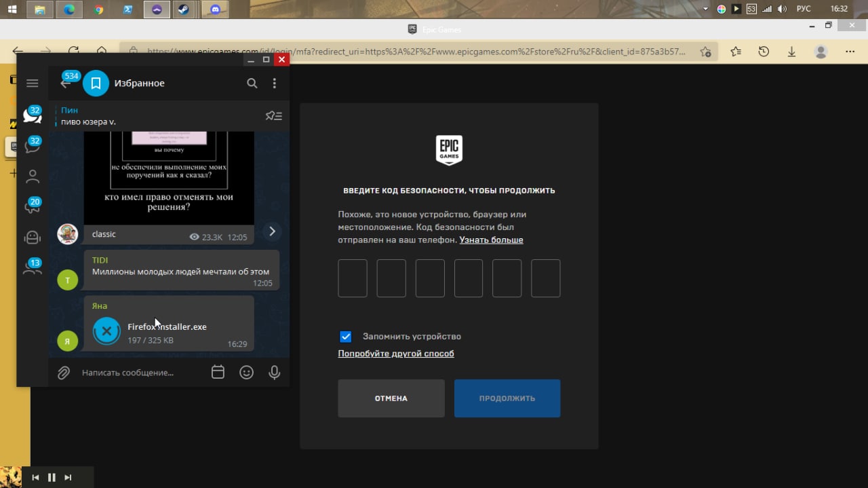
Task: Switch input language РУС
Action: click(804, 10)
